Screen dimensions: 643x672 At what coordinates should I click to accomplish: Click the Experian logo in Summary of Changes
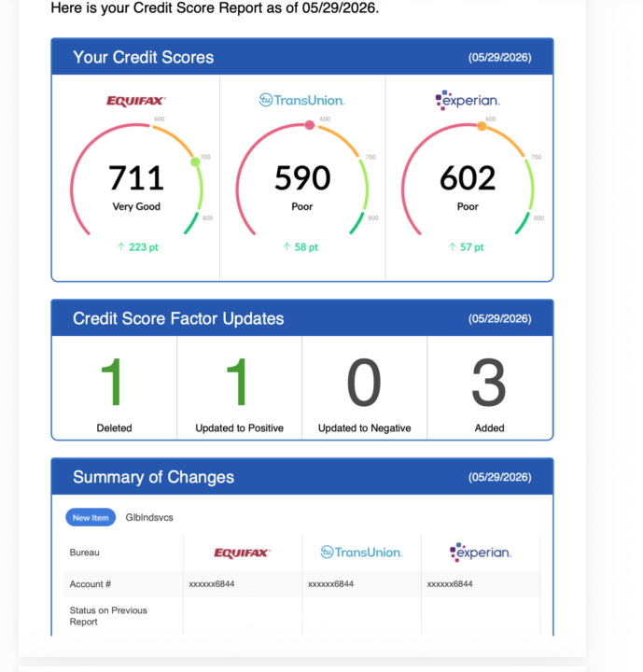(481, 552)
